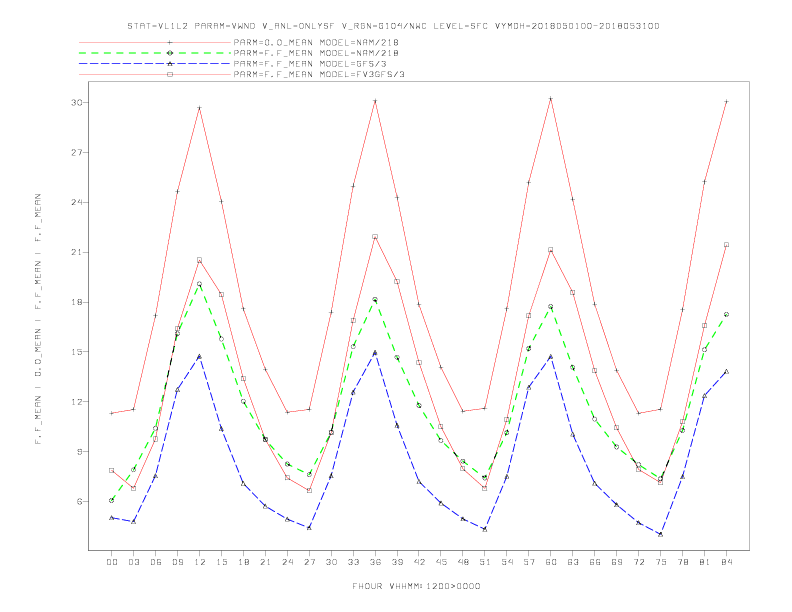
Task: Click y-axis tick label 30
Action: tap(76, 103)
